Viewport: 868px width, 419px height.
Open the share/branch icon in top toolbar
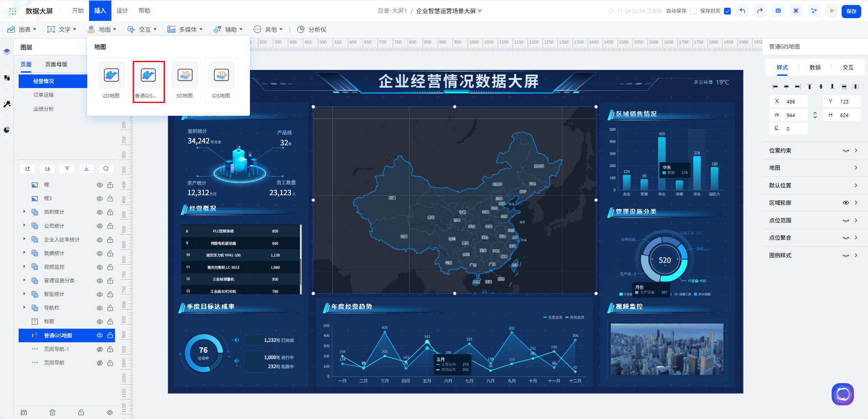coord(813,11)
